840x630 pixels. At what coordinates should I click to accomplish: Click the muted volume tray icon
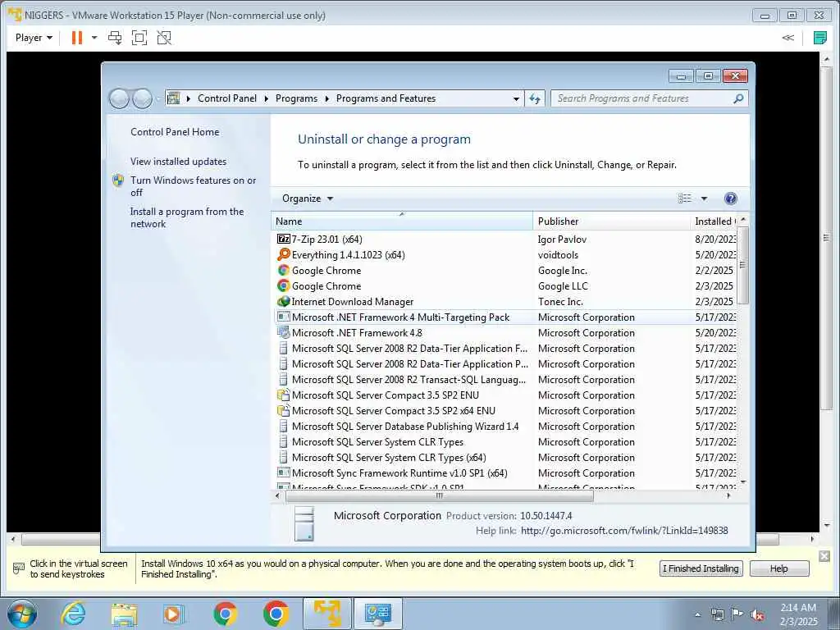[757, 614]
